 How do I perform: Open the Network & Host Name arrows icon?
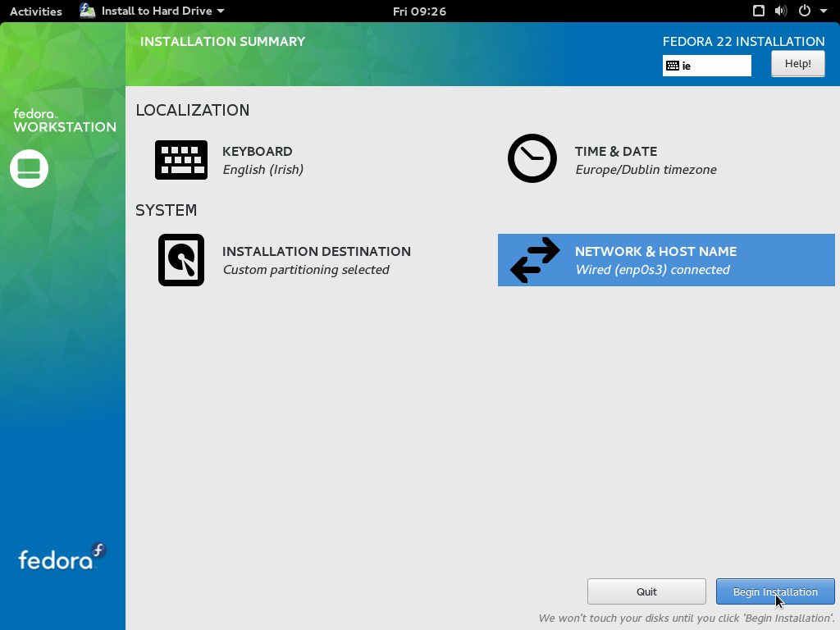[x=535, y=260]
